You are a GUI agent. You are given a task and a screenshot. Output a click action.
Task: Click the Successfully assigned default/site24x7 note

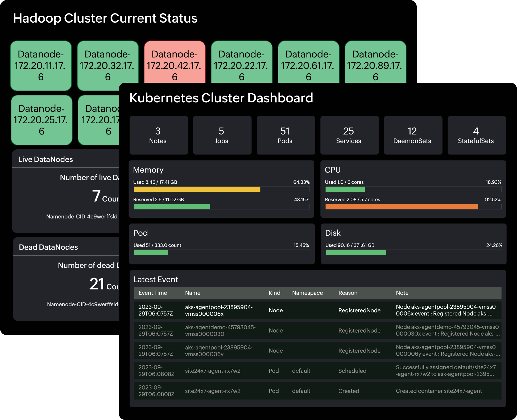[446, 371]
